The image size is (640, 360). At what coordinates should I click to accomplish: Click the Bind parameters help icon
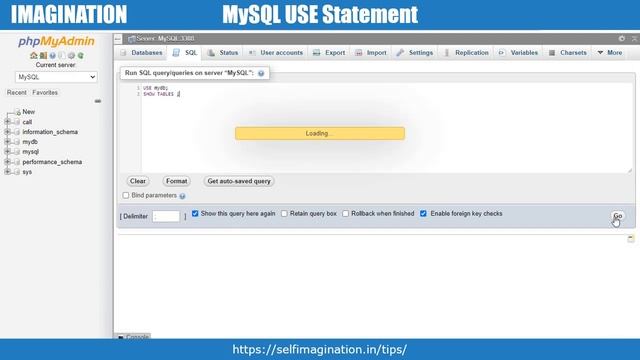[x=182, y=196]
